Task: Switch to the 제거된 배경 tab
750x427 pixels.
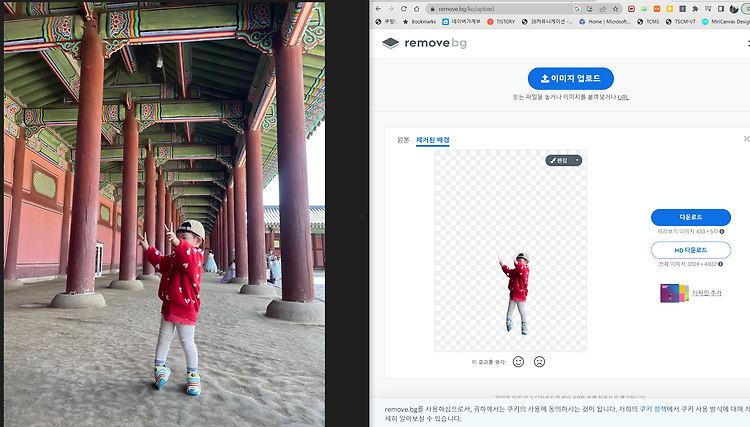Action: pos(432,140)
